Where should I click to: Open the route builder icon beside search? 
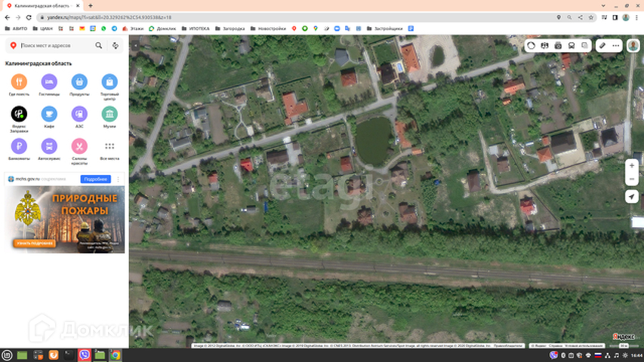116,45
